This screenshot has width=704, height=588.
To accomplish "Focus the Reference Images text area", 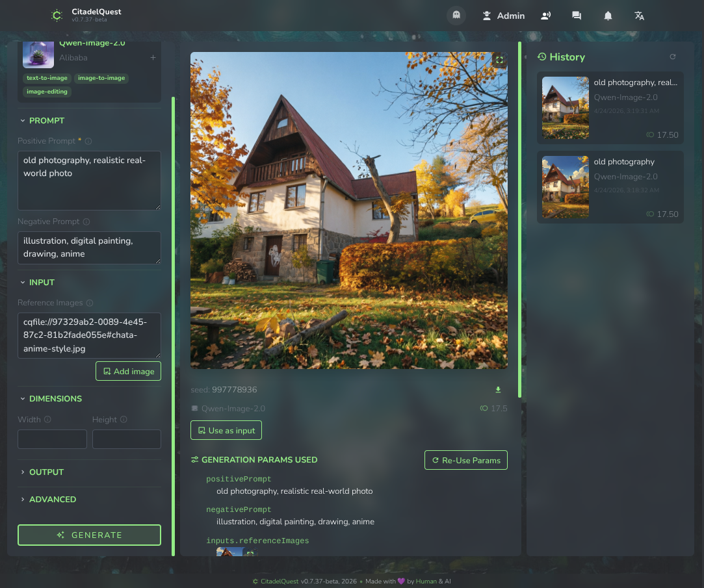I will click(89, 335).
